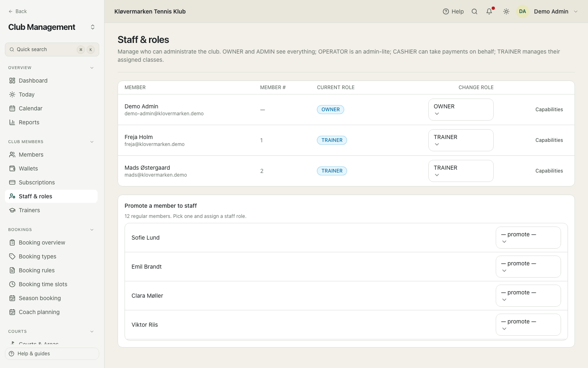The width and height of the screenshot is (588, 368).
Task: Open the promote dropdown for Emil Brandt
Action: tap(528, 267)
